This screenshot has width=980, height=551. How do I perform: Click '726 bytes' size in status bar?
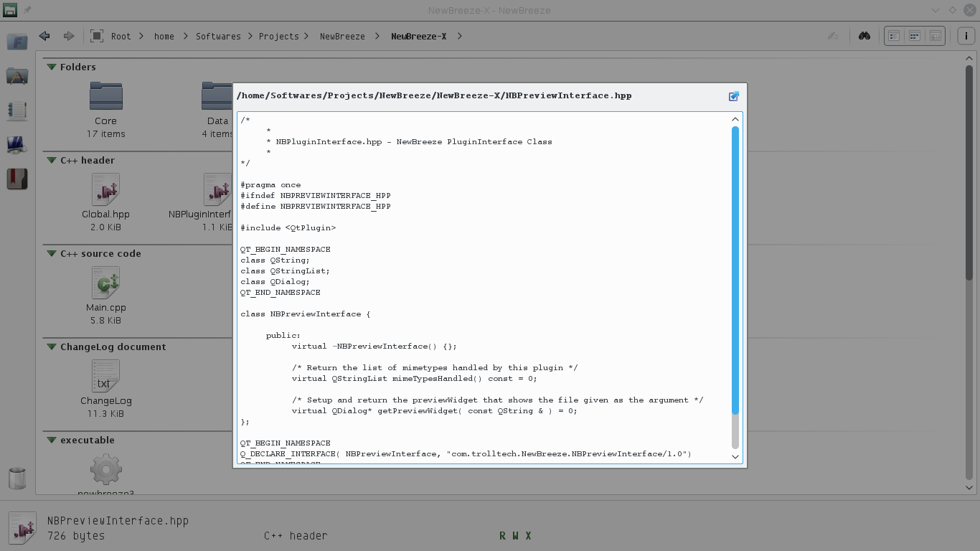point(76,536)
